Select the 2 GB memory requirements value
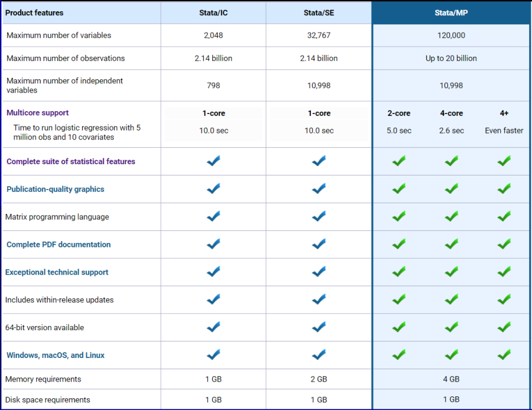The width and height of the screenshot is (532, 410). pos(319,379)
